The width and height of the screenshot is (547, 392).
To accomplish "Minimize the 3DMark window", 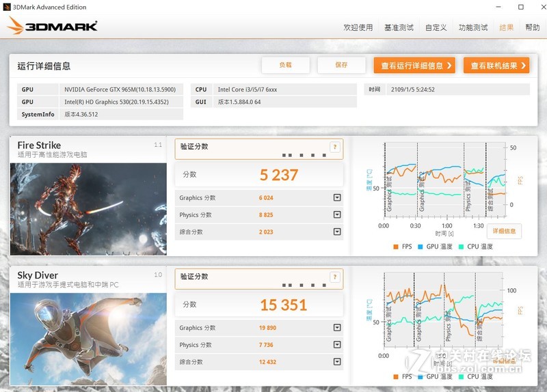I will point(498,7).
